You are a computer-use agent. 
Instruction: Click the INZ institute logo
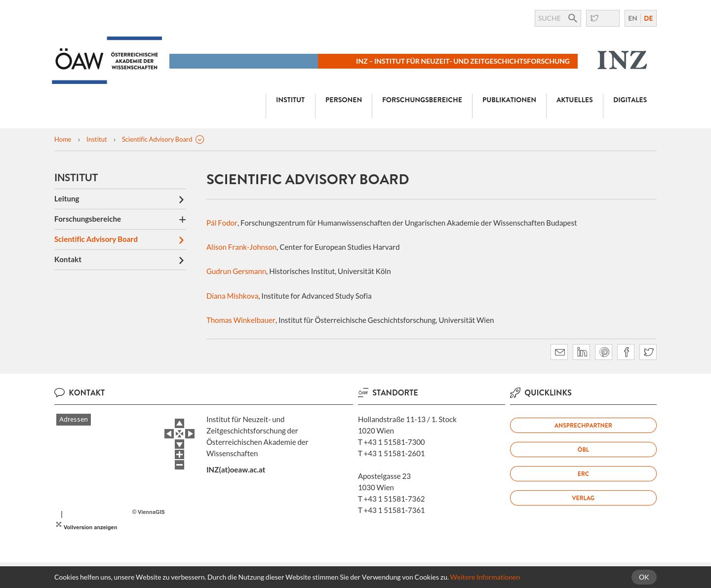[622, 60]
